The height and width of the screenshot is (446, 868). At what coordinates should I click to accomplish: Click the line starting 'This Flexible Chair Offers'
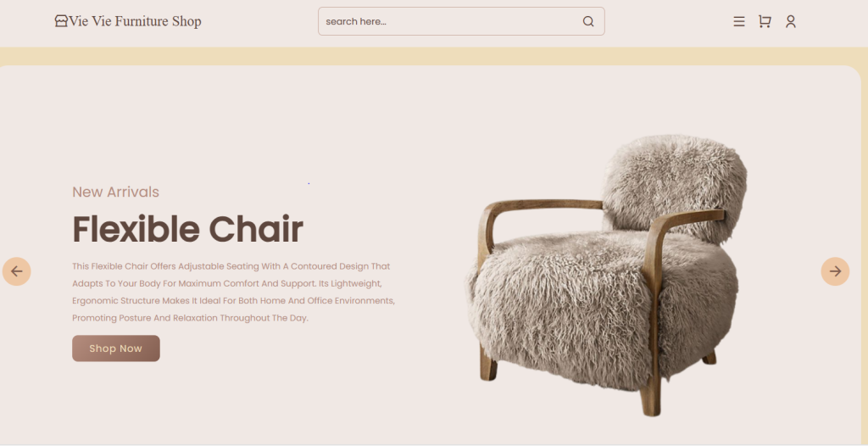tap(231, 266)
